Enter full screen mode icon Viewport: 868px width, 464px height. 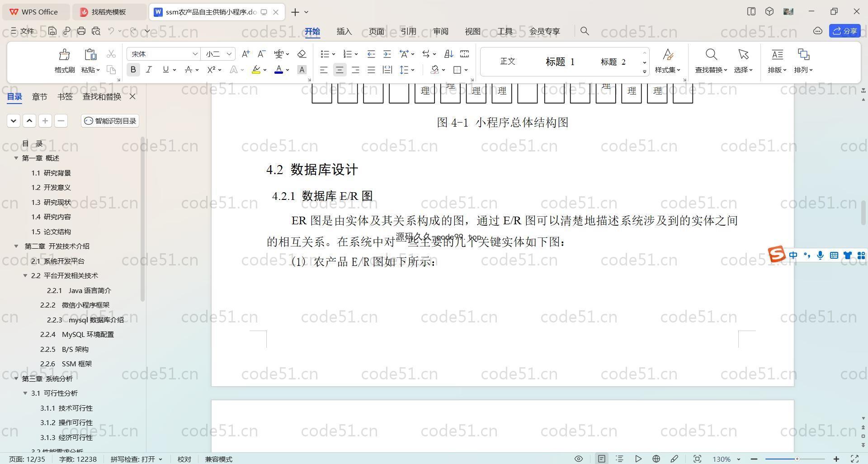[x=855, y=459]
